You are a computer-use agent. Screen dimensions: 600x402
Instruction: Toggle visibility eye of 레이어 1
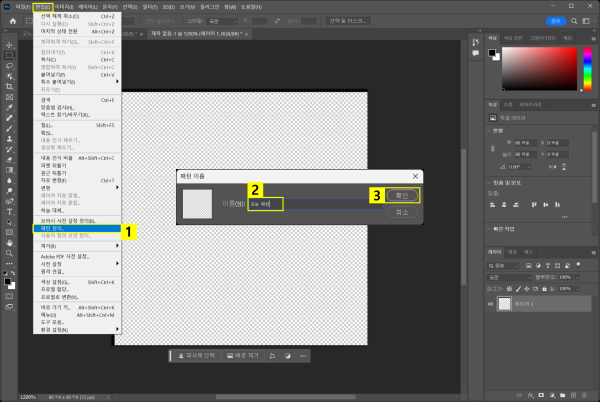491,304
